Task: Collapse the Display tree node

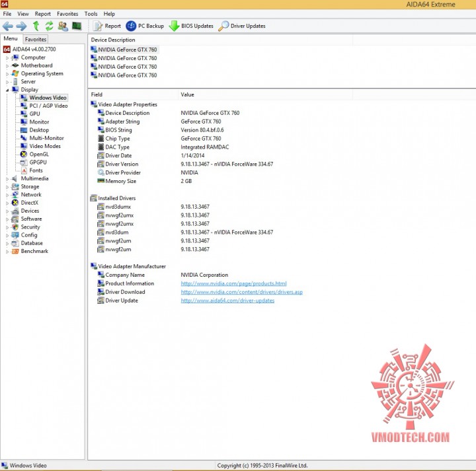Action: [x=7, y=90]
